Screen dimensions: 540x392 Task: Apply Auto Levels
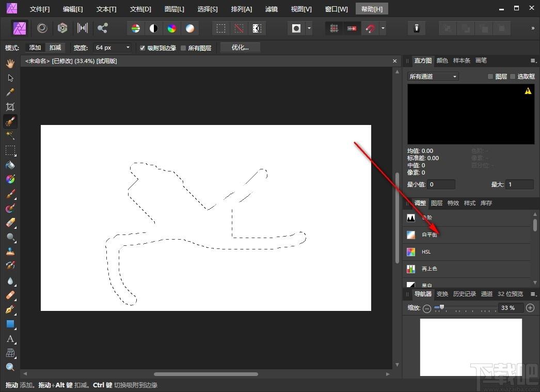pyautogui.click(x=136, y=28)
